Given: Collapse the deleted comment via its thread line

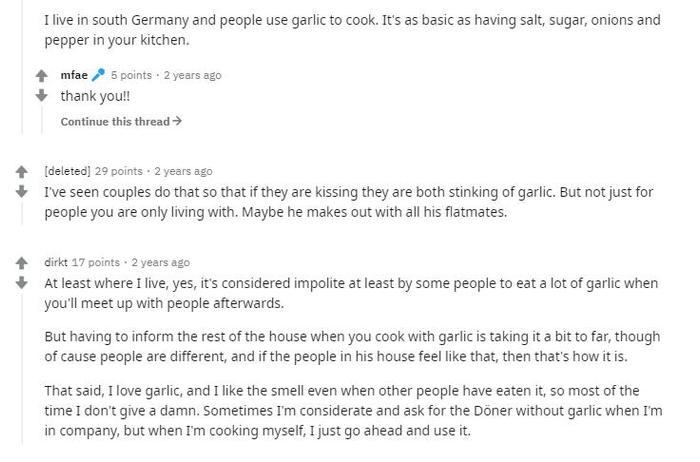Looking at the screenshot, I should [x=22, y=213].
